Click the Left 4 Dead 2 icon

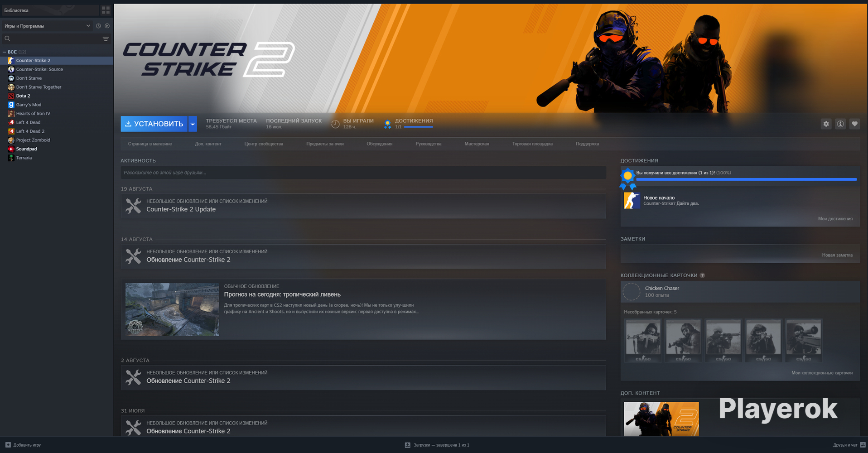pyautogui.click(x=11, y=131)
